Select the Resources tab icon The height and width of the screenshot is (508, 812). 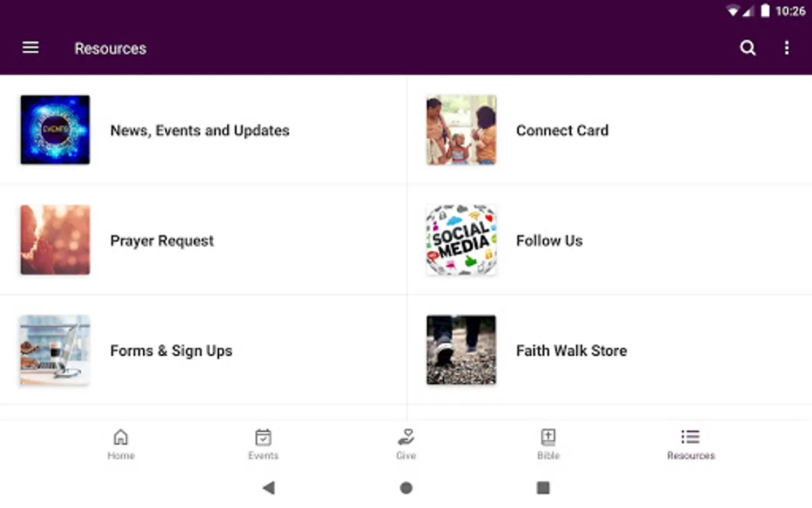[690, 437]
